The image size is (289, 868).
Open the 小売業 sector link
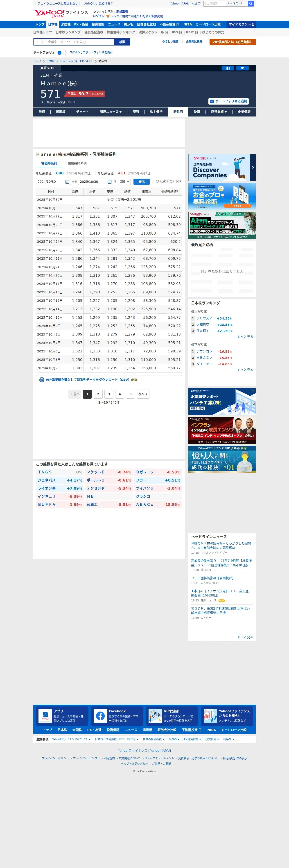(56, 75)
